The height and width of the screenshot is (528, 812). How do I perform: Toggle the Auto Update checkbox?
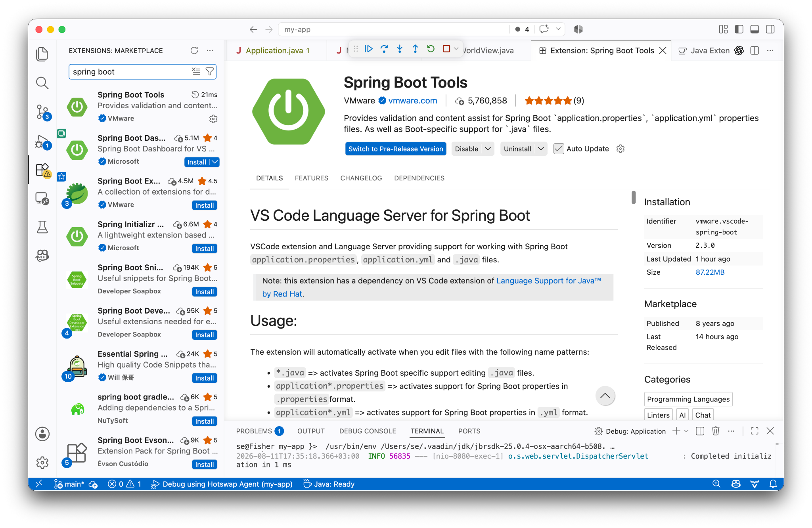tap(559, 149)
